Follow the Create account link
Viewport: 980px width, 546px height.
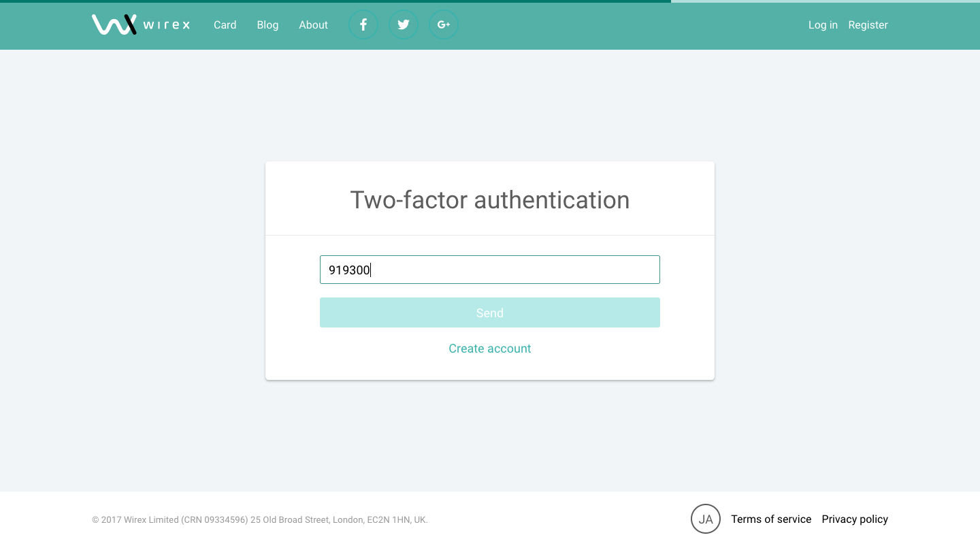click(490, 349)
